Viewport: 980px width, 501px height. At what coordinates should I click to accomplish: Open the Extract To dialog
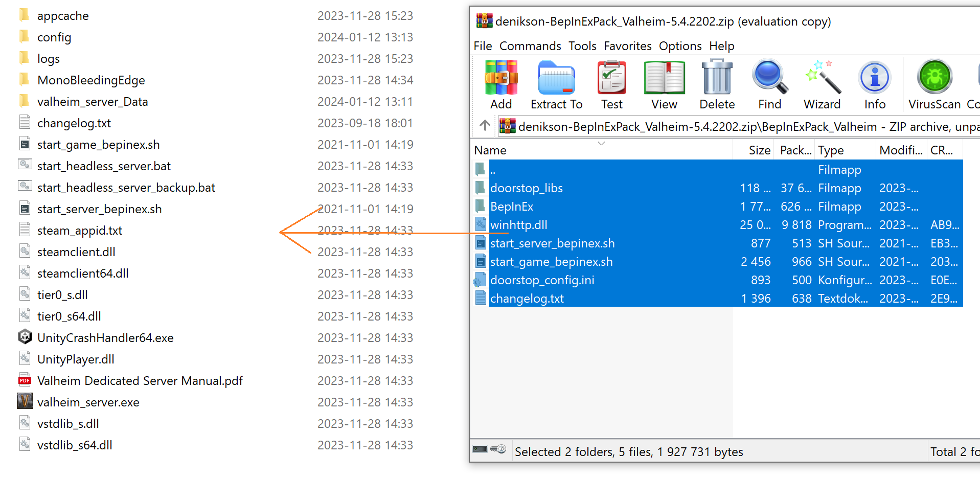556,84
